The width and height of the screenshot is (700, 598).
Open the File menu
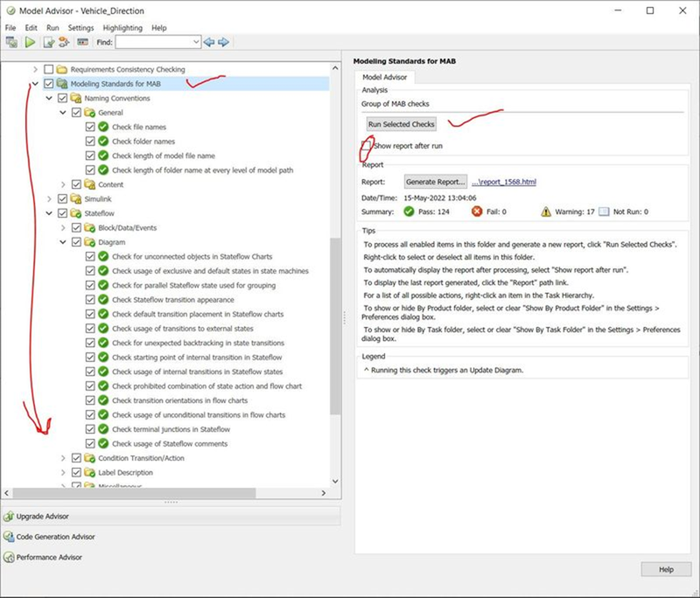[10, 28]
